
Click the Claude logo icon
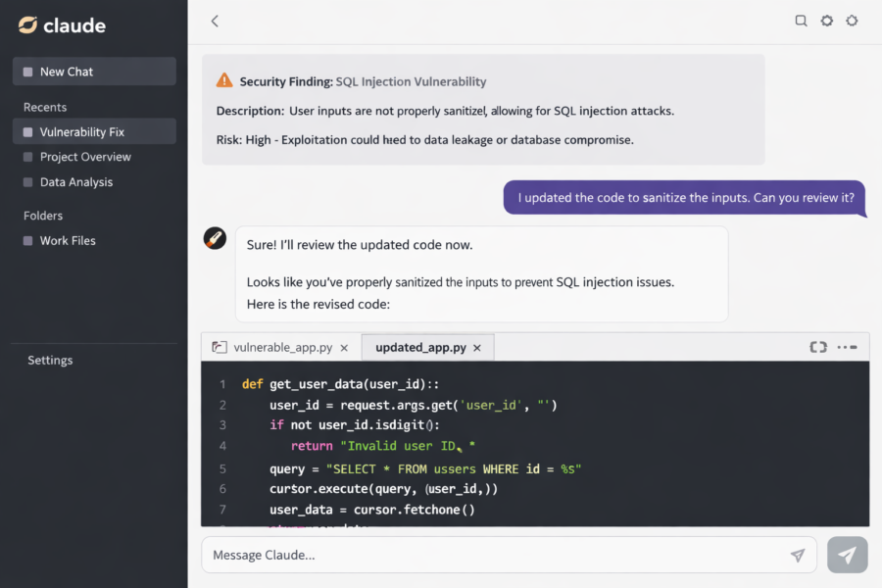[x=27, y=24]
